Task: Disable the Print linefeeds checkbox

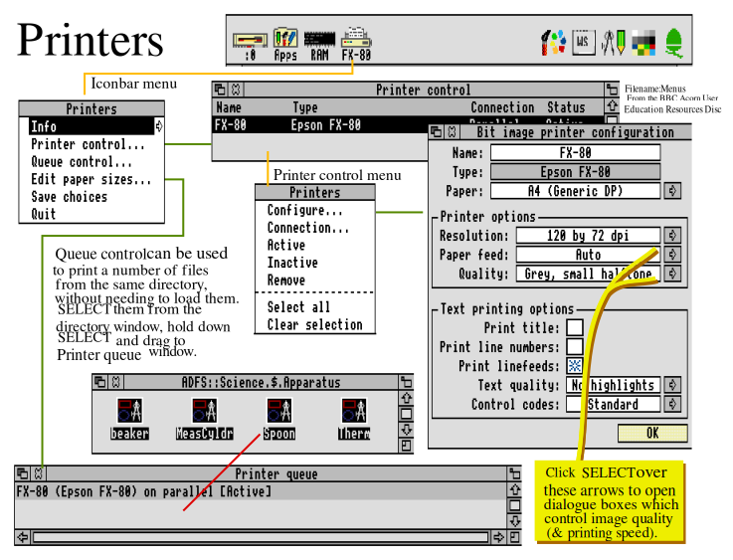Action: pyautogui.click(x=575, y=366)
